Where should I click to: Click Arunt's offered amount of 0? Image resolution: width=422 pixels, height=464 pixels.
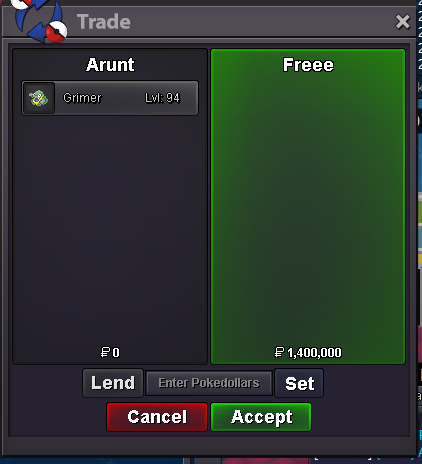tap(116, 353)
